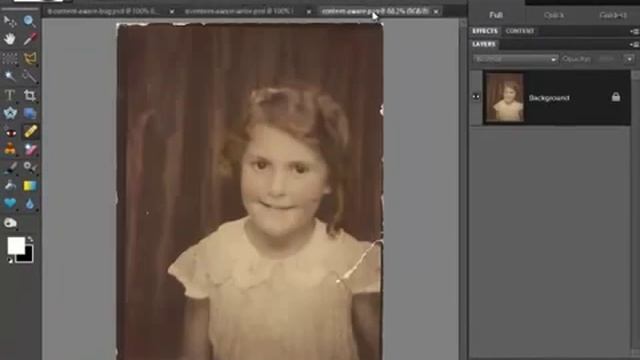The height and width of the screenshot is (360, 640).
Task: Select the Hand tool
Action: pyautogui.click(x=10, y=39)
